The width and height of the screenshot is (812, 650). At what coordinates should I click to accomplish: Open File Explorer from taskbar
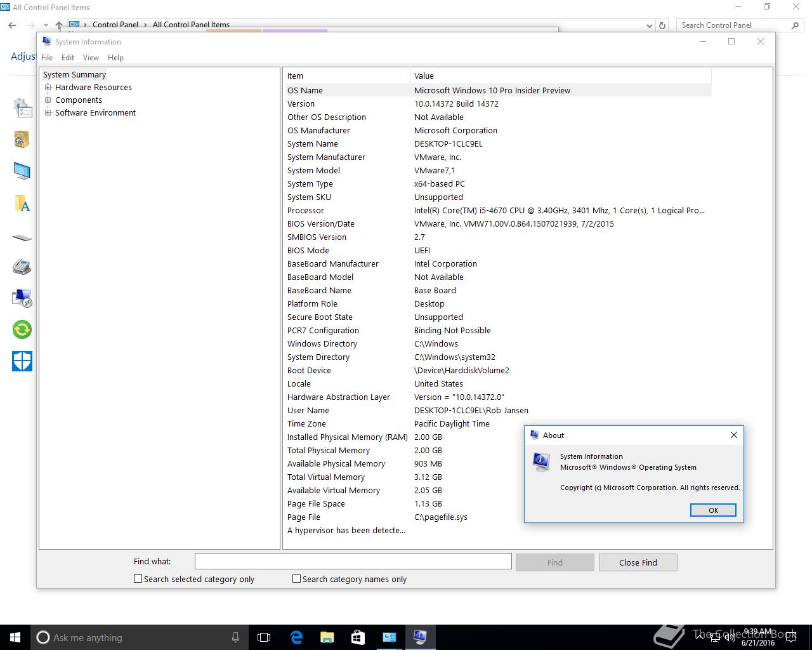tap(327, 637)
